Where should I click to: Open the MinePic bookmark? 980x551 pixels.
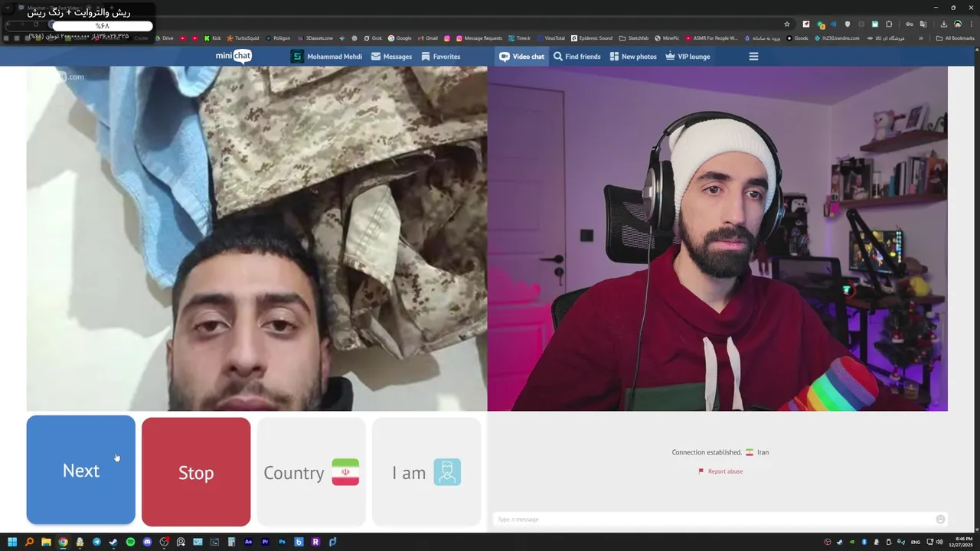(667, 38)
